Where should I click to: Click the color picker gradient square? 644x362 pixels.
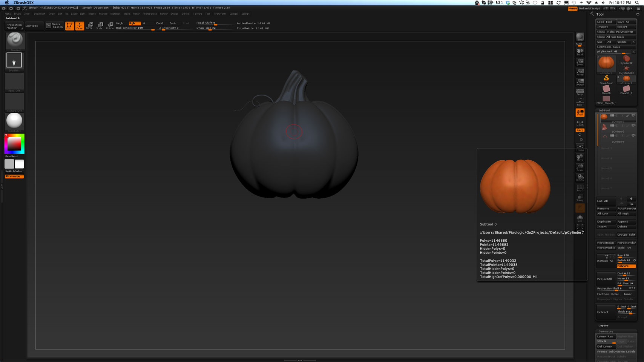15,144
